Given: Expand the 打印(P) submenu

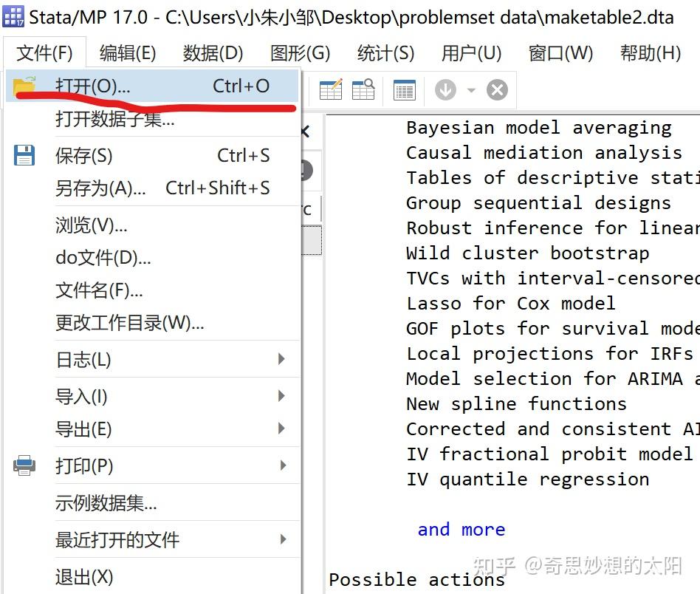Looking at the screenshot, I should [x=283, y=465].
